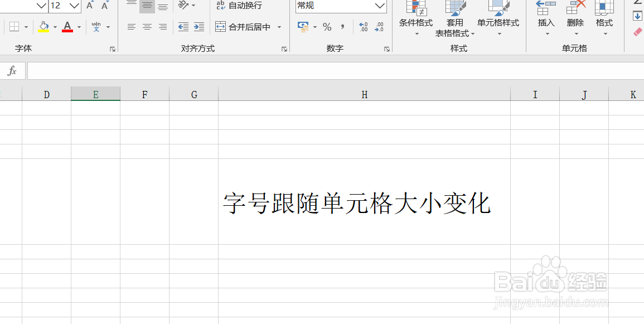644x324 pixels.
Task: Open the number format dropdown showing 常规
Action: pyautogui.click(x=381, y=6)
